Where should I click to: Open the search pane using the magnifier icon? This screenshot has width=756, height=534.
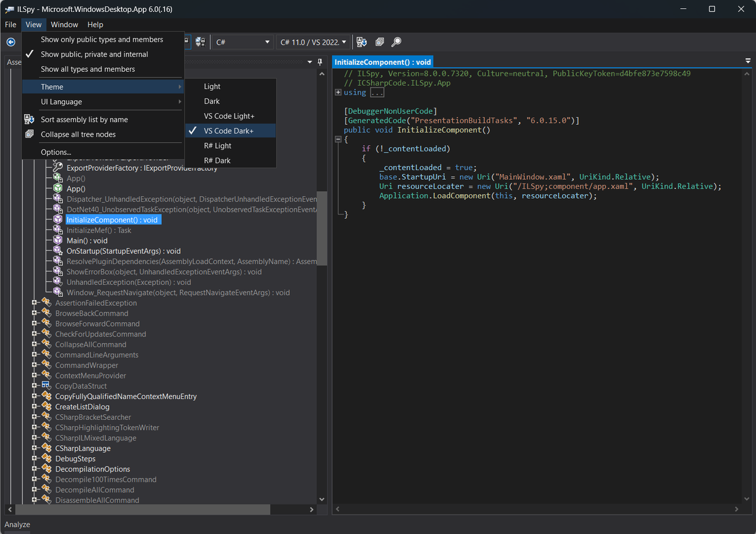pyautogui.click(x=396, y=42)
